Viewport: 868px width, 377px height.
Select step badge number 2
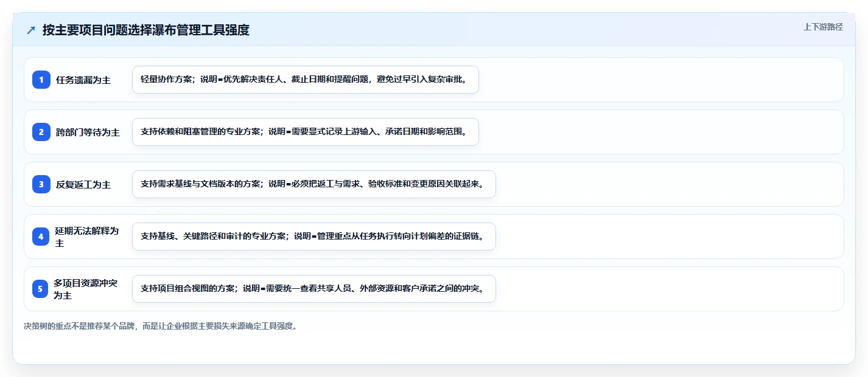coord(41,132)
